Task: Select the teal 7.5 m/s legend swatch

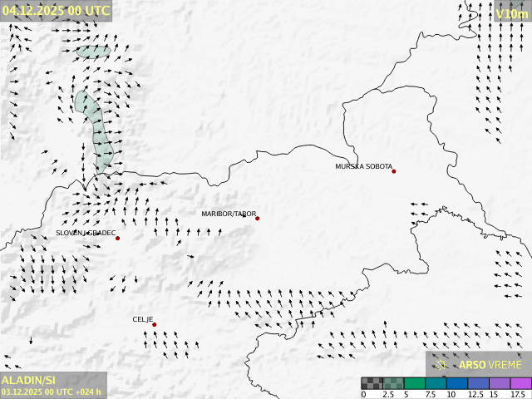Action: coord(436,383)
